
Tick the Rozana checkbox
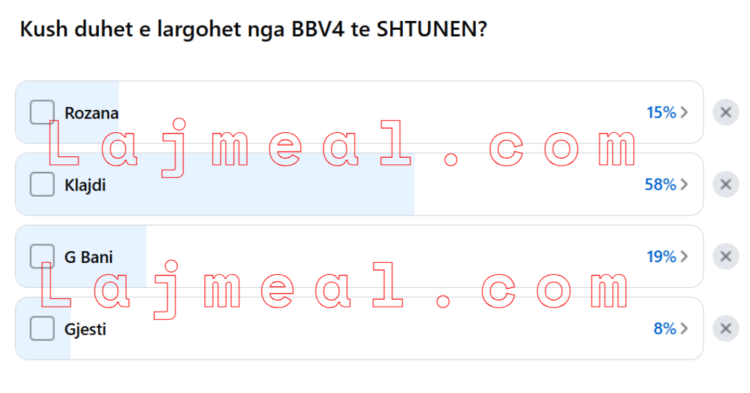pos(42,112)
